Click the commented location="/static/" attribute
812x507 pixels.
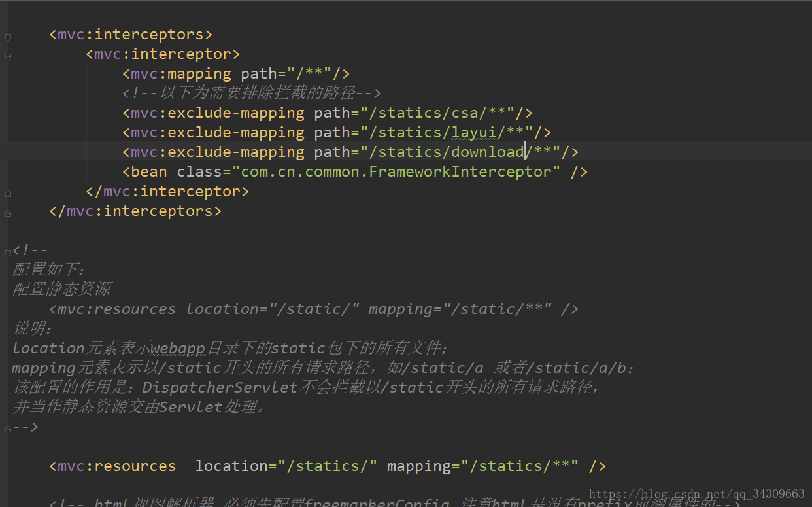click(x=273, y=309)
